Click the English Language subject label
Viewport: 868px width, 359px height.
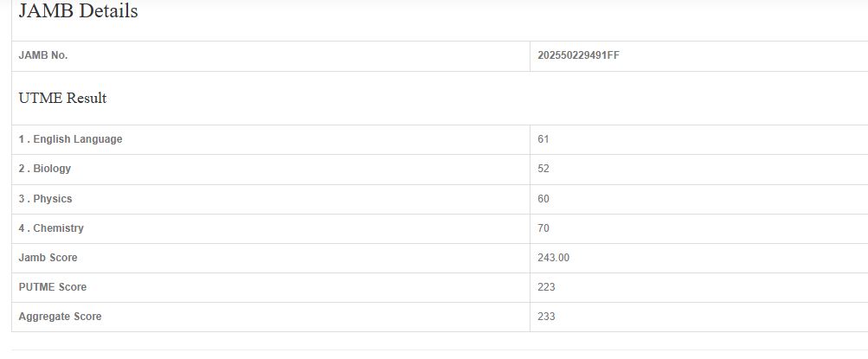click(x=71, y=139)
